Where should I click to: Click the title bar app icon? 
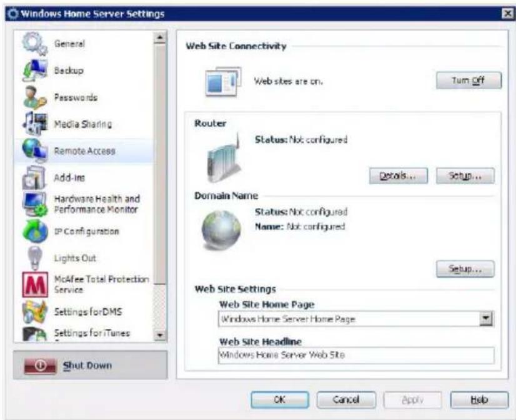tap(13, 14)
